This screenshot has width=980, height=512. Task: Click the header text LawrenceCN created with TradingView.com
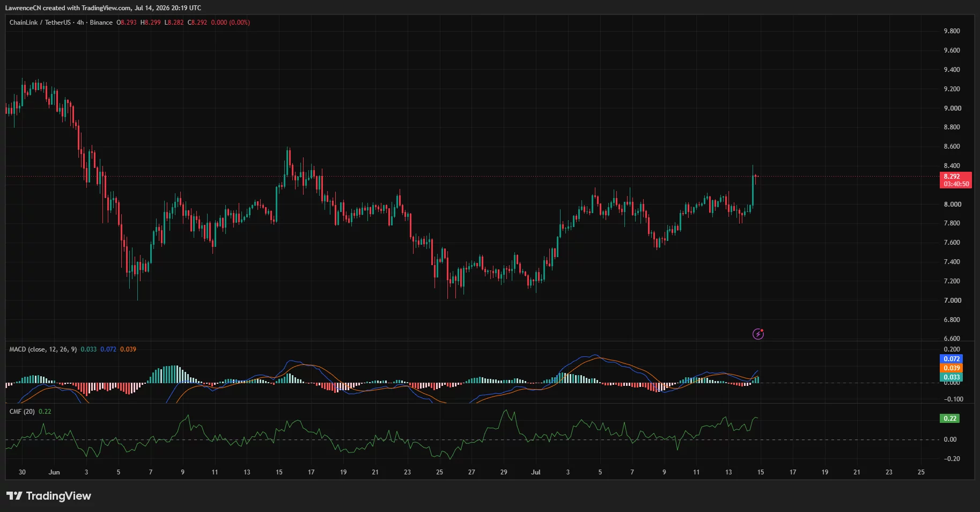[68, 8]
